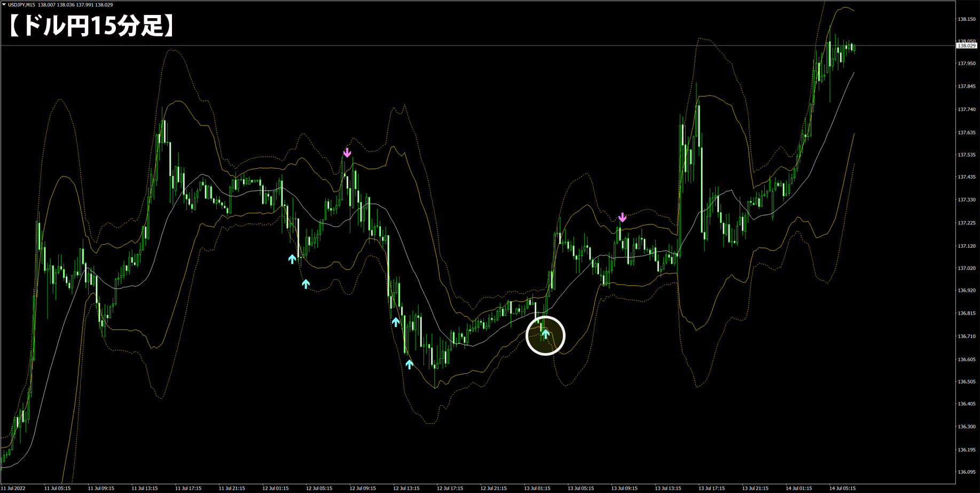The image size is (980, 493).
Task: Click the 13 Jul 21:15 time label
Action: (x=756, y=488)
